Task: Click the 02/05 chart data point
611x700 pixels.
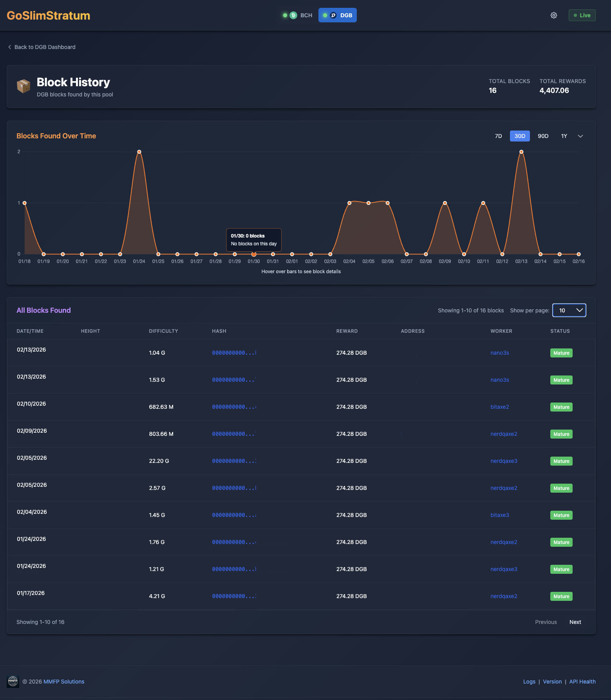Action: point(369,203)
